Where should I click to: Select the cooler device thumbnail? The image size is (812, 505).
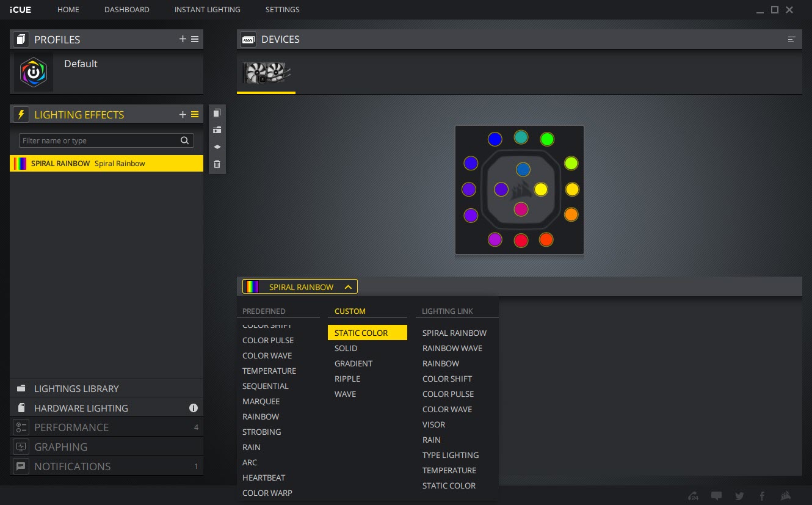266,73
